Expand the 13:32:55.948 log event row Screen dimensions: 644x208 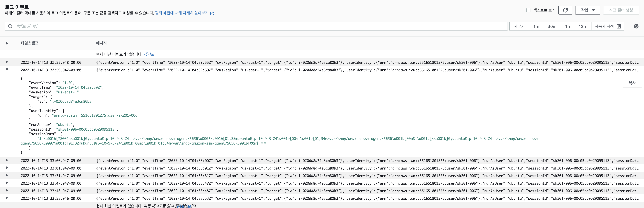click(7, 62)
